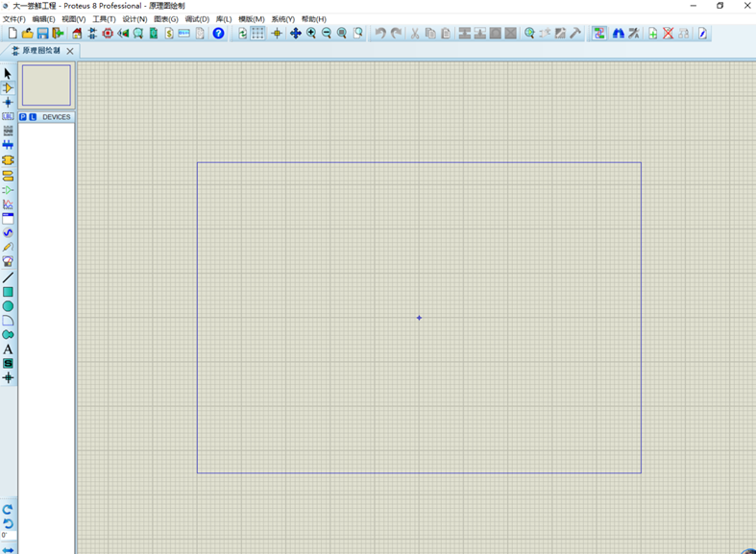Viewport: 756px width, 554px height.
Task: Cut selection with scissors icon
Action: (415, 34)
